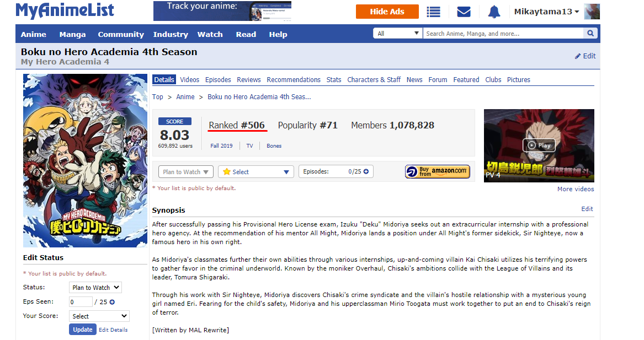Open the Anime menu

[x=33, y=35]
